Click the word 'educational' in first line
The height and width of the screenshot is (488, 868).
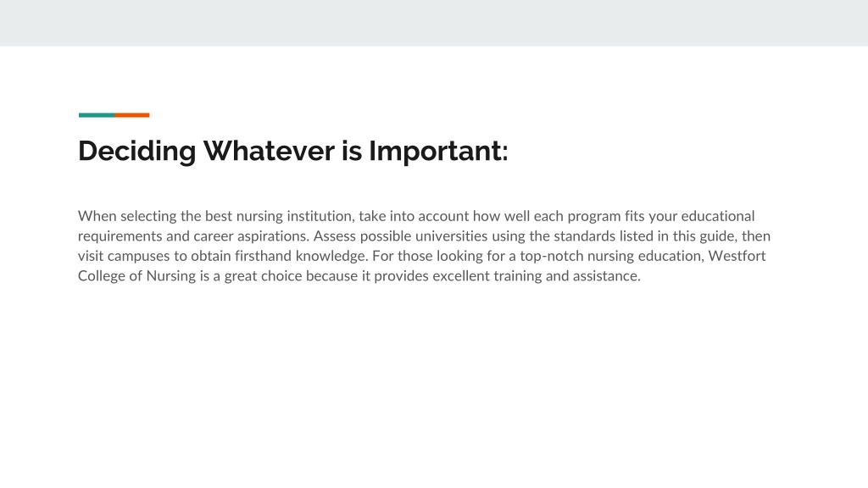pos(717,216)
